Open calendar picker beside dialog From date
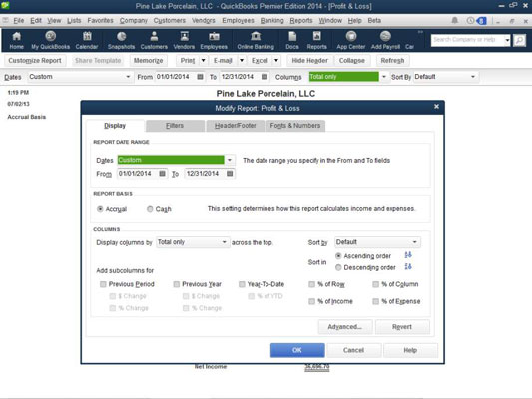This screenshot has height=399, width=532. pos(162,174)
